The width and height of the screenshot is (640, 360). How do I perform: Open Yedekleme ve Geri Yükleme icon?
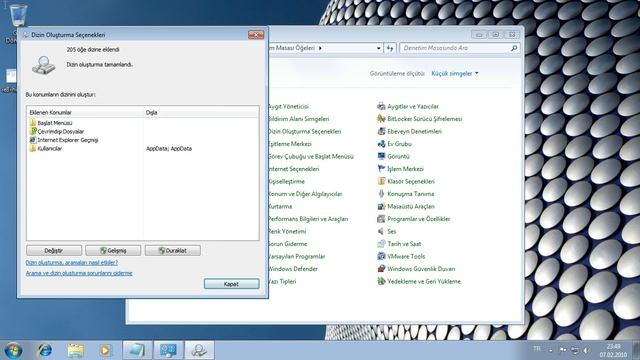coord(381,281)
